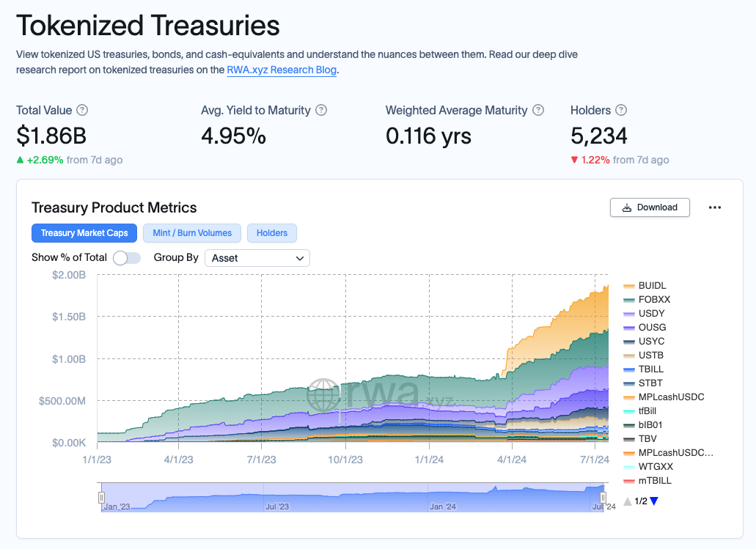756x549 pixels.
Task: Click the 1/2 legend page indicator
Action: 641,501
